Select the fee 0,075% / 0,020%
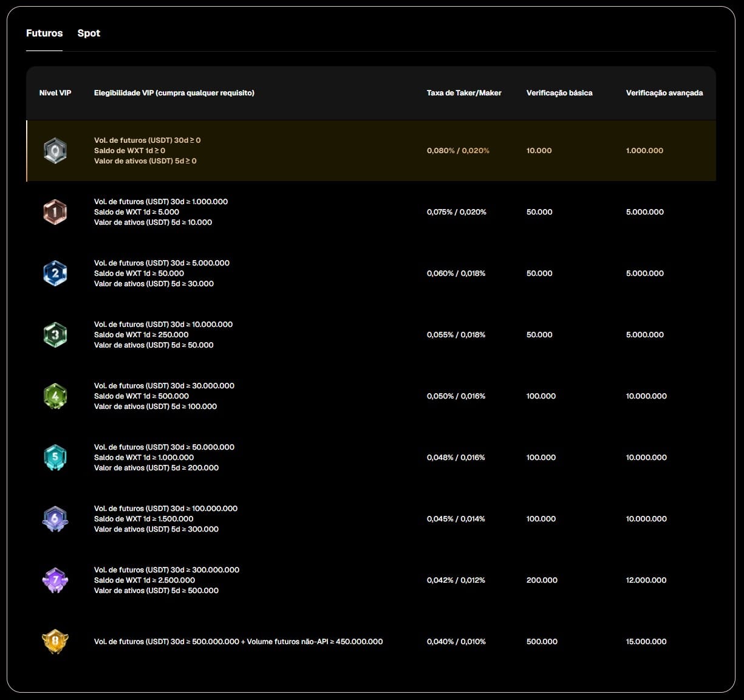744x700 pixels. [457, 212]
